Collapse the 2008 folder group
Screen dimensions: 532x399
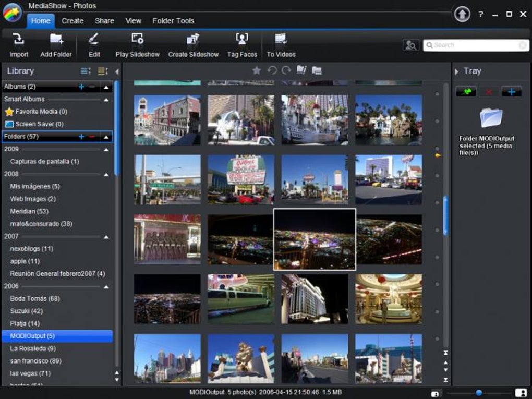pos(106,174)
